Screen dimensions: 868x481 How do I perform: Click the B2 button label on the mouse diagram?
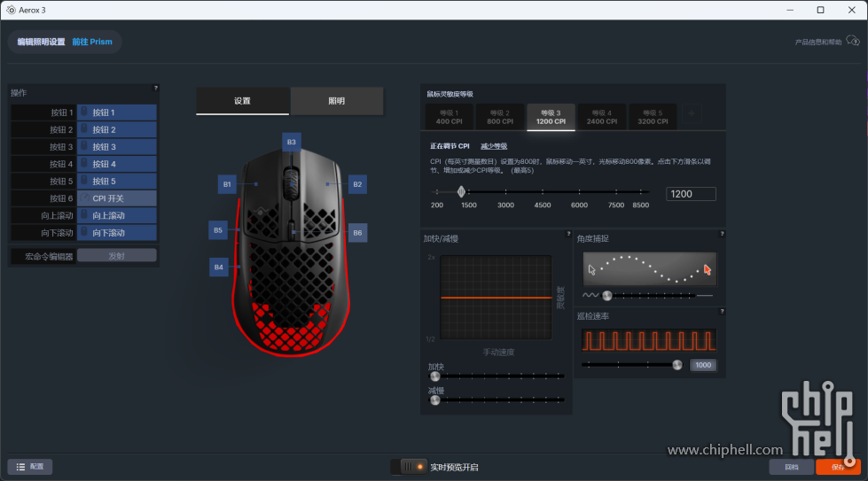point(357,184)
